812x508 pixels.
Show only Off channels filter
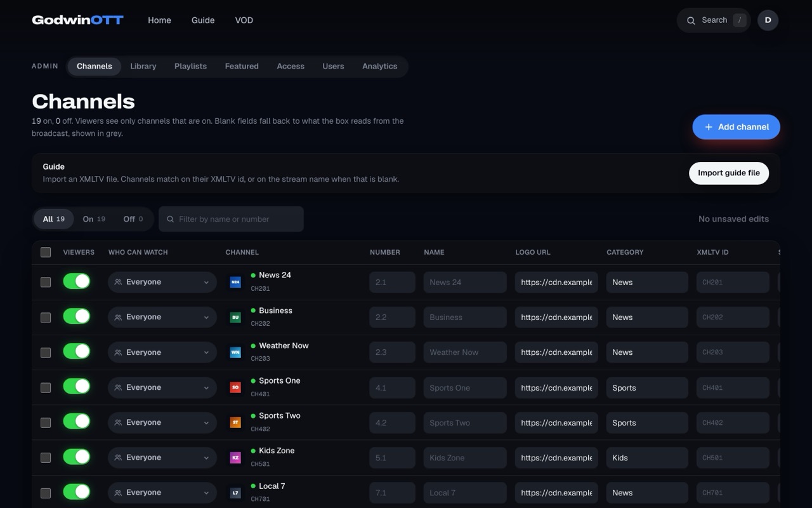133,219
